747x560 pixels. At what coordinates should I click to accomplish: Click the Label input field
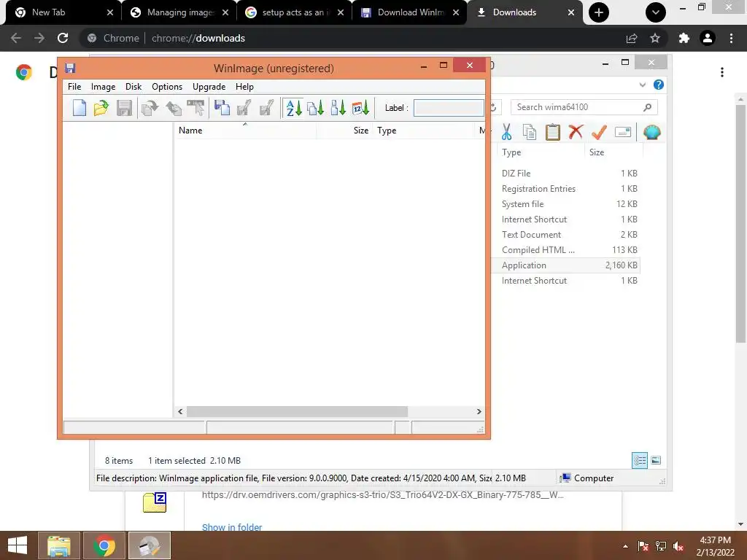(x=449, y=108)
